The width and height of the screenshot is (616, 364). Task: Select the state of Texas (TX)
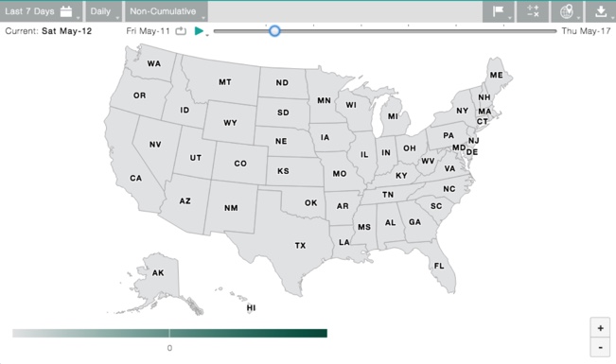coord(300,246)
